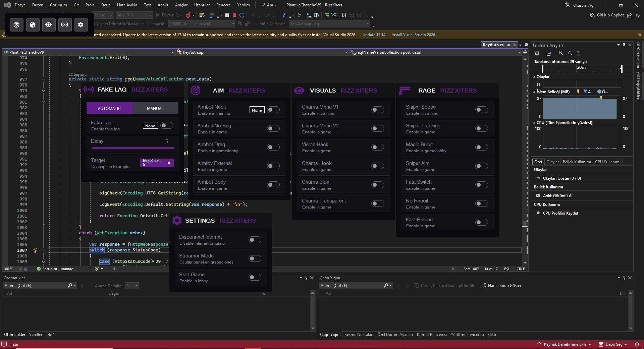644x349 pixels.
Task: Click the Otomatikler search input field
Action: (36, 286)
